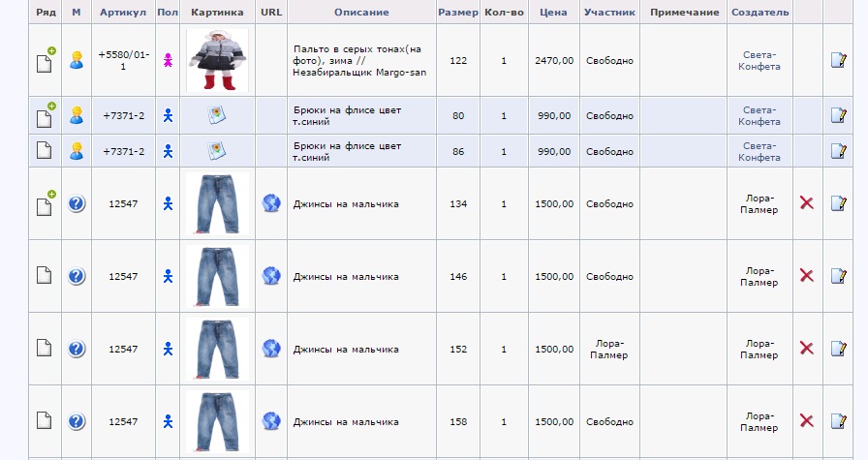
Task: Sort by the Описание column header
Action: [361, 13]
